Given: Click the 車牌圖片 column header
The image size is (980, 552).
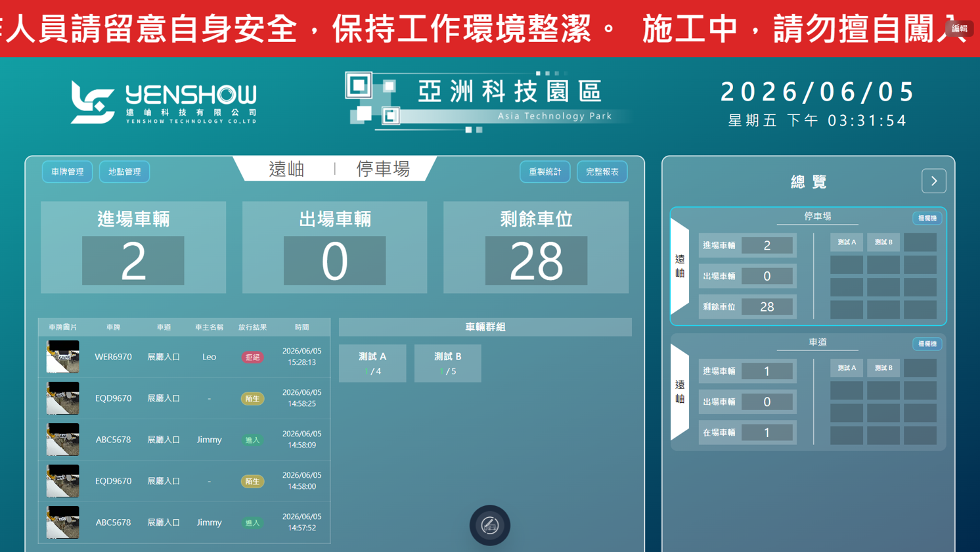Looking at the screenshot, I should [62, 327].
